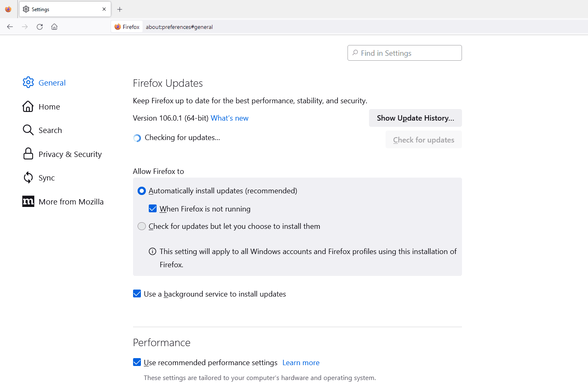Screen dimensions: 588x392
Task: Select the General settings gear icon
Action: point(28,82)
